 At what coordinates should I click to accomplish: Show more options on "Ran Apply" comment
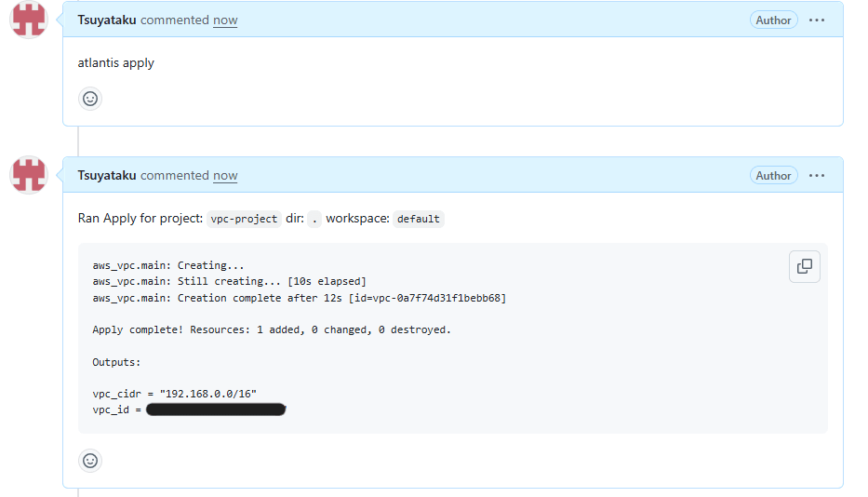coord(817,176)
